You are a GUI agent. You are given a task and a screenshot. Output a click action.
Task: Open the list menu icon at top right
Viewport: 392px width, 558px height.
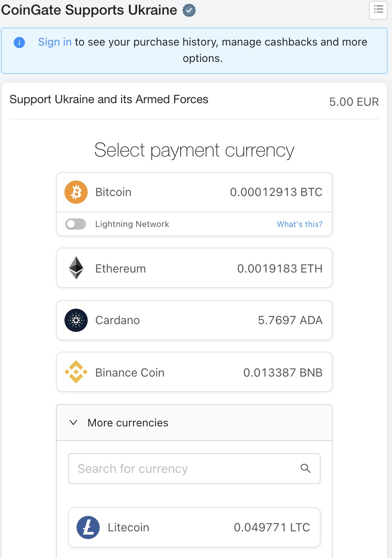[x=378, y=10]
